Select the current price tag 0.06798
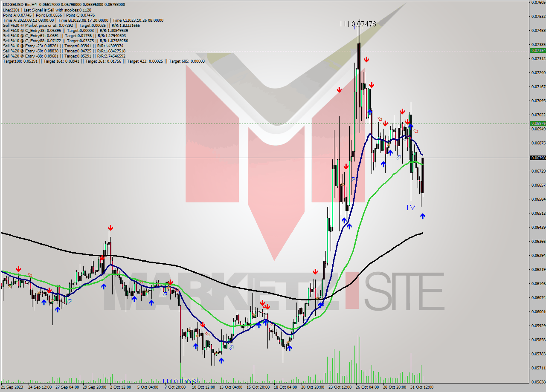Screen dimensions: 546x392 (x=538, y=158)
